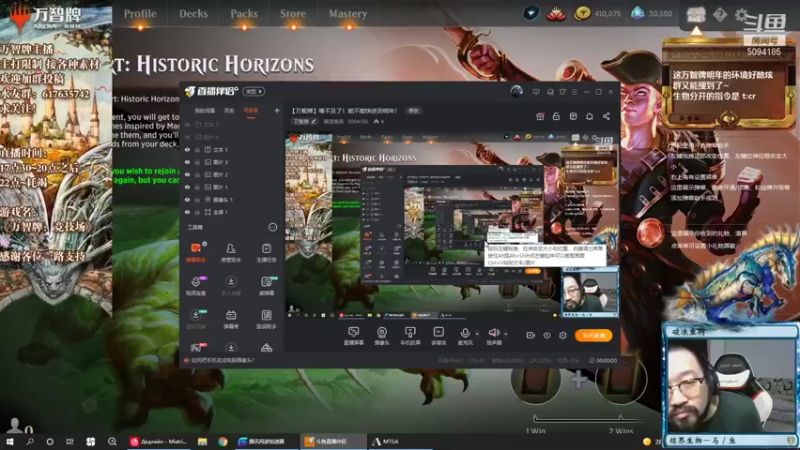Open Mastery tab in MTG Arena
800x450 pixels.
(347, 14)
